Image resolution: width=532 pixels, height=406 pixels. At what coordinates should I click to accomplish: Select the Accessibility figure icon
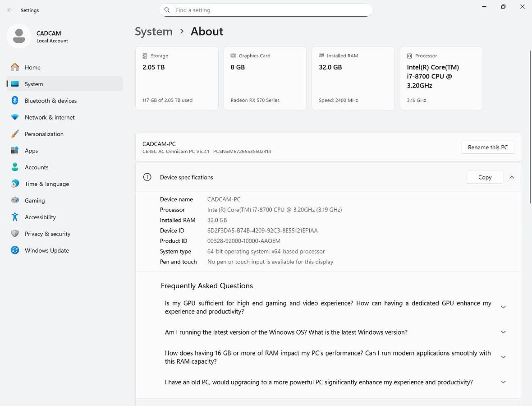[x=15, y=217]
